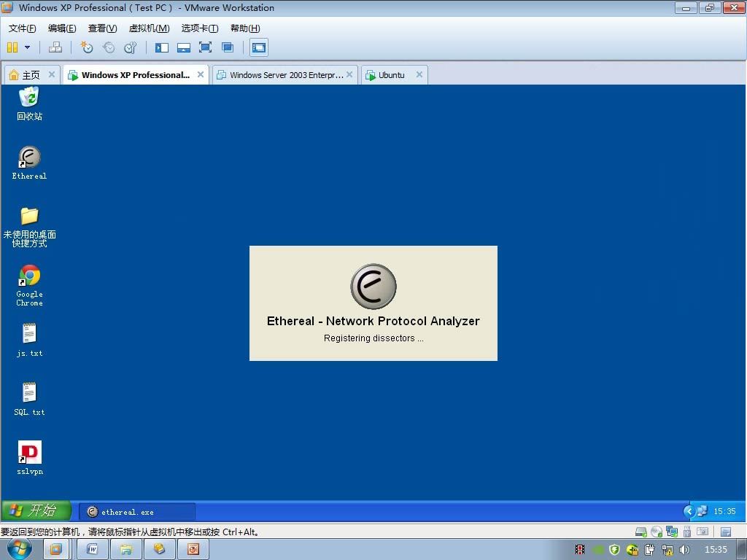This screenshot has height=560, width=747.
Task: Revert the virtual machine to its snapshot
Action: (x=109, y=47)
